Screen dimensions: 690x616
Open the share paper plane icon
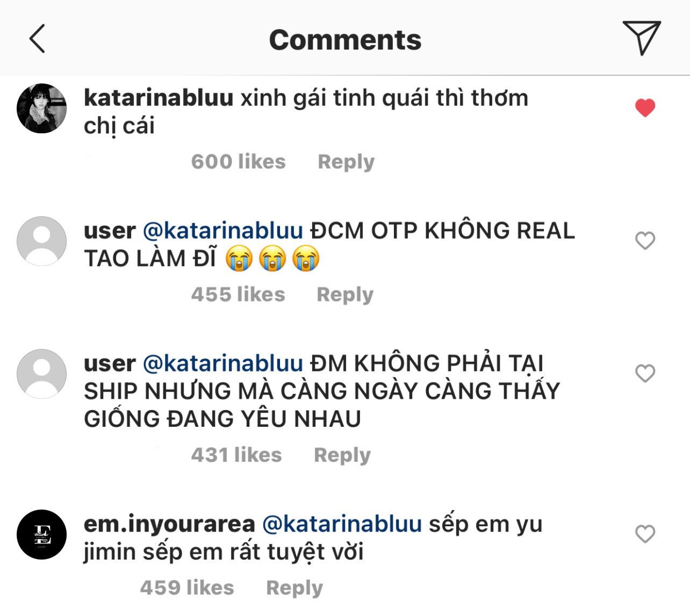(641, 38)
